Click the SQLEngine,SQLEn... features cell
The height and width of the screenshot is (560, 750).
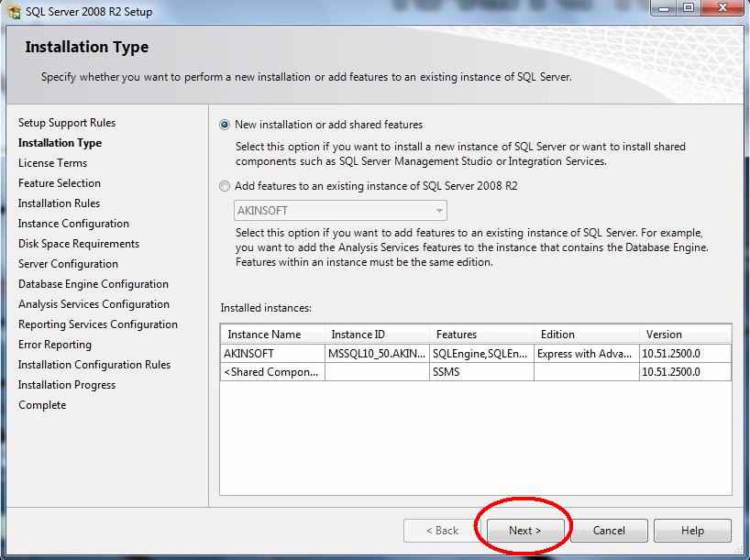point(481,354)
